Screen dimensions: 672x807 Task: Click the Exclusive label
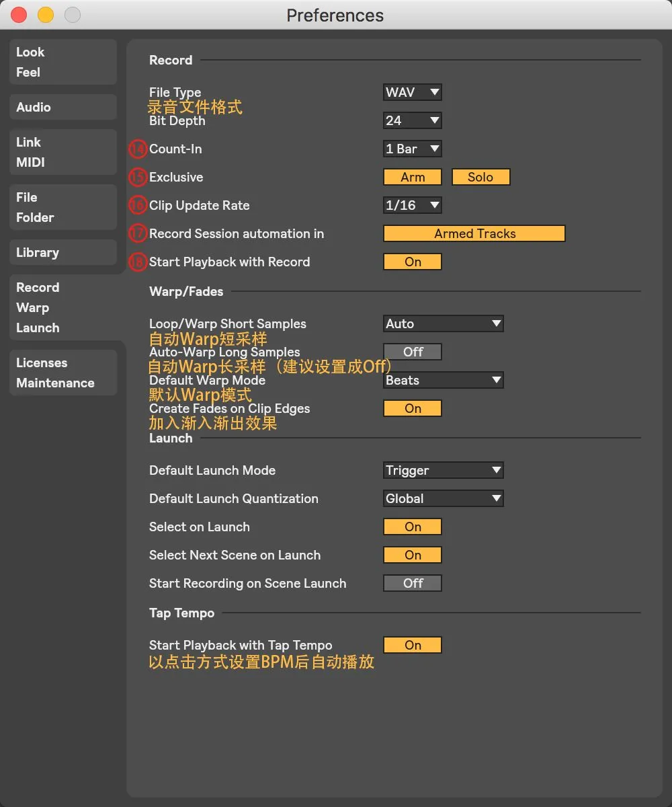point(176,177)
